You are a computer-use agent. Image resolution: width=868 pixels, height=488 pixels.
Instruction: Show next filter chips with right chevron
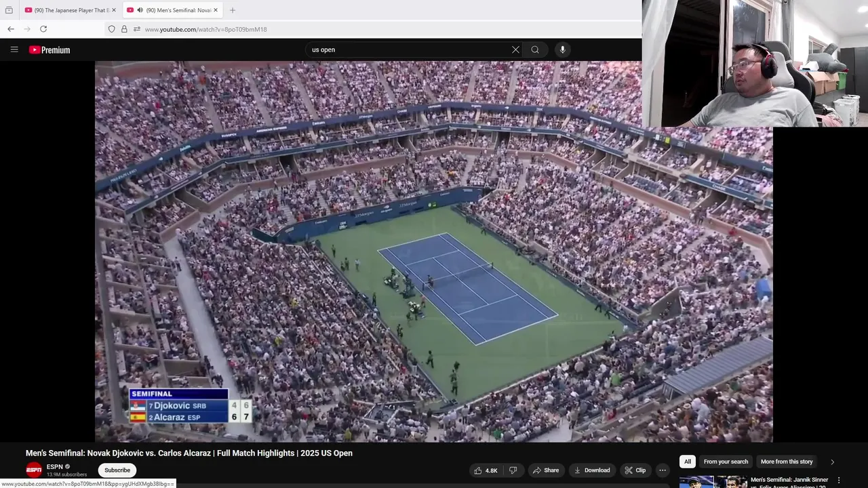[832, 462]
